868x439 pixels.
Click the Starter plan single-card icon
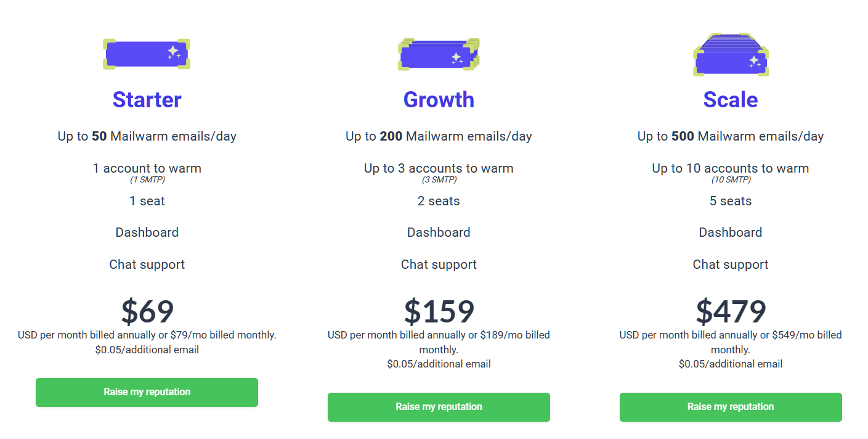click(147, 54)
